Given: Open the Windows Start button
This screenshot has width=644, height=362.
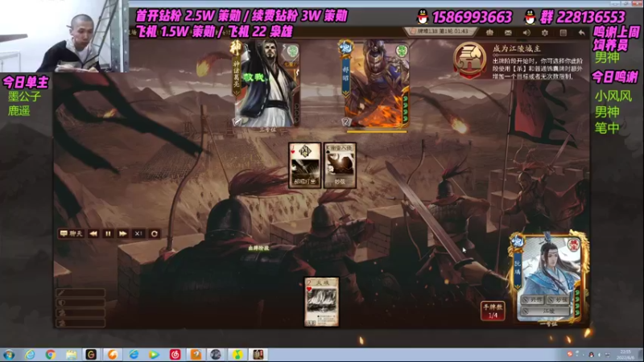Looking at the screenshot, I should coord(9,355).
